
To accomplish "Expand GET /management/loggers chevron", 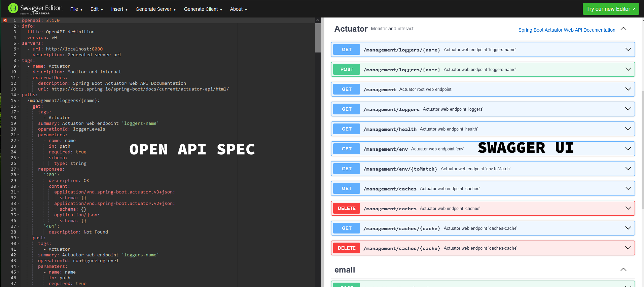I will pos(628,109).
